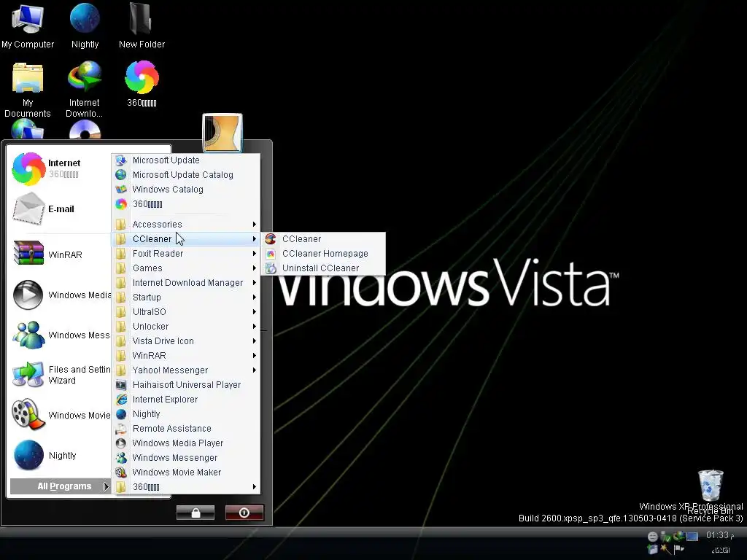
Task: Click the lock computer button
Action: click(x=196, y=513)
